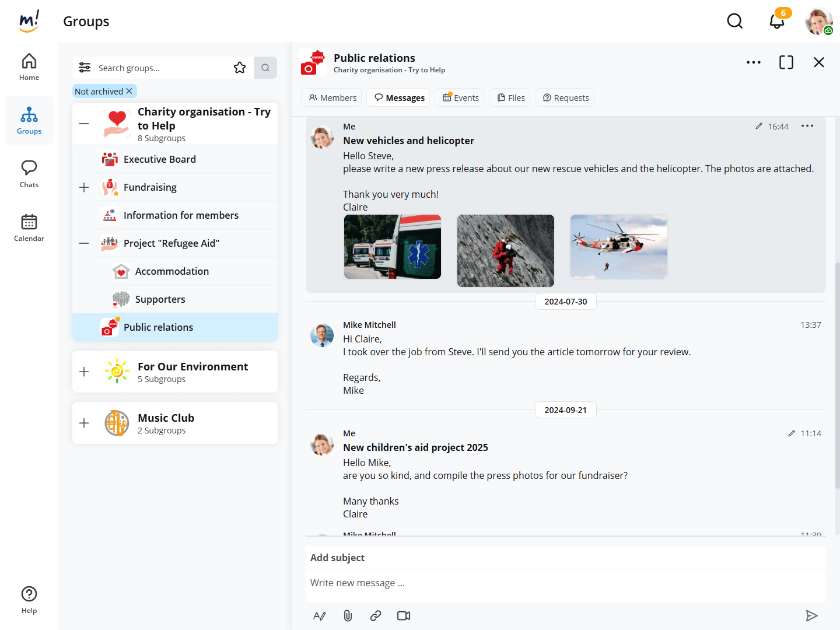
Task: Collapse the Project "Refugee Aid" subgroup
Action: [x=84, y=243]
